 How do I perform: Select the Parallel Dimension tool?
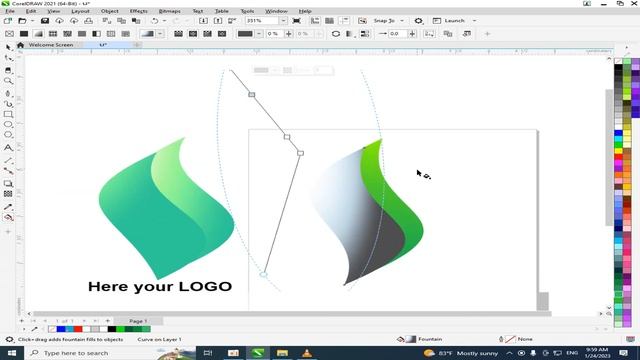(x=8, y=161)
